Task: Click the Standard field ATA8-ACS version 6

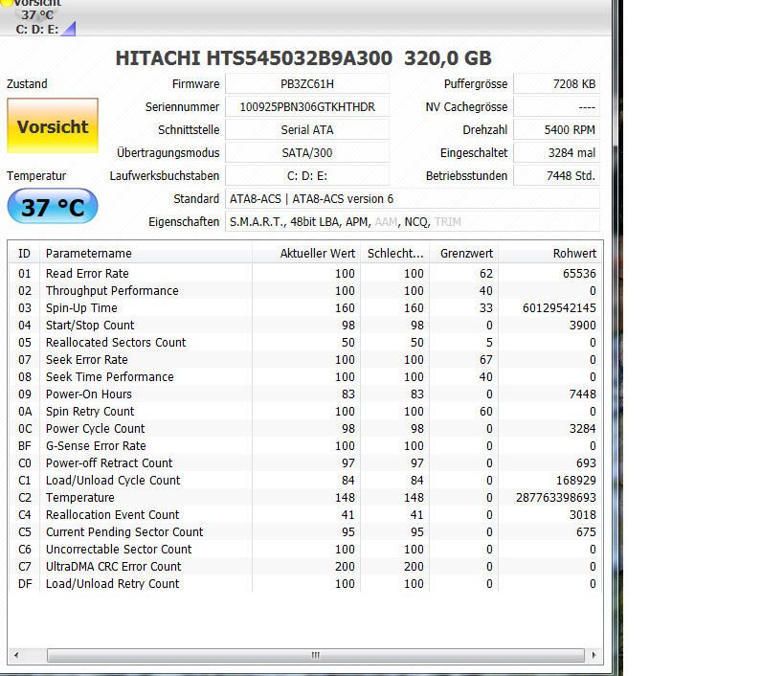Action: pos(413,199)
